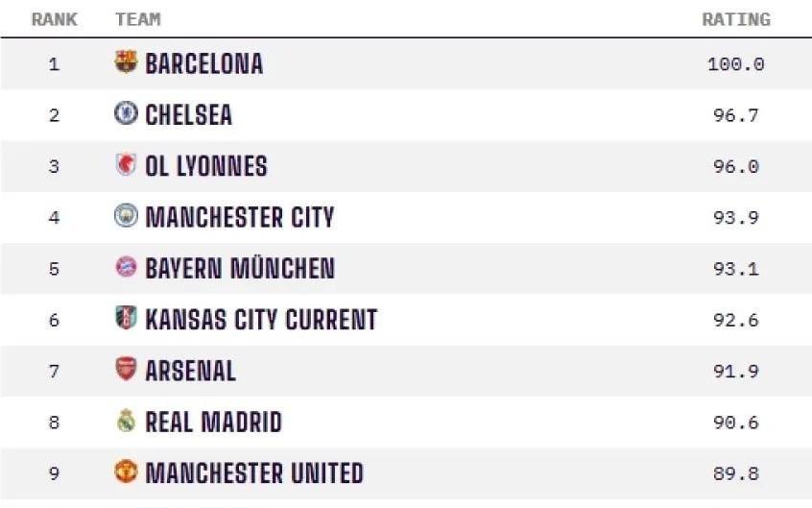This screenshot has height=508, width=812.
Task: Open the KANSAS CITY CURRENT team link
Action: click(x=261, y=320)
